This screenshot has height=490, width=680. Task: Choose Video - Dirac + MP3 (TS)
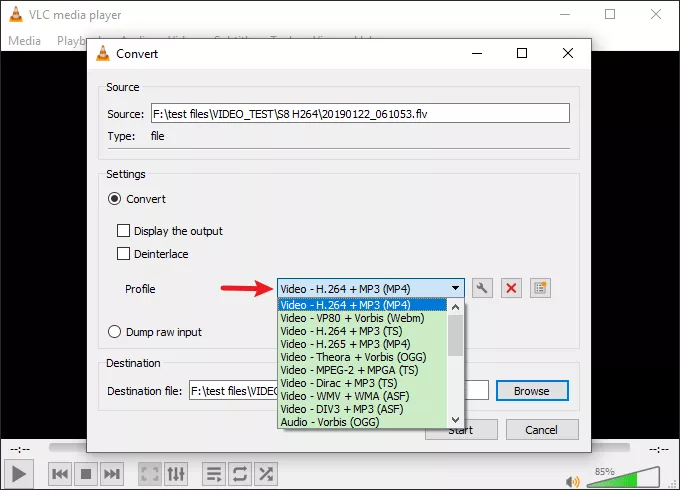click(x=362, y=383)
